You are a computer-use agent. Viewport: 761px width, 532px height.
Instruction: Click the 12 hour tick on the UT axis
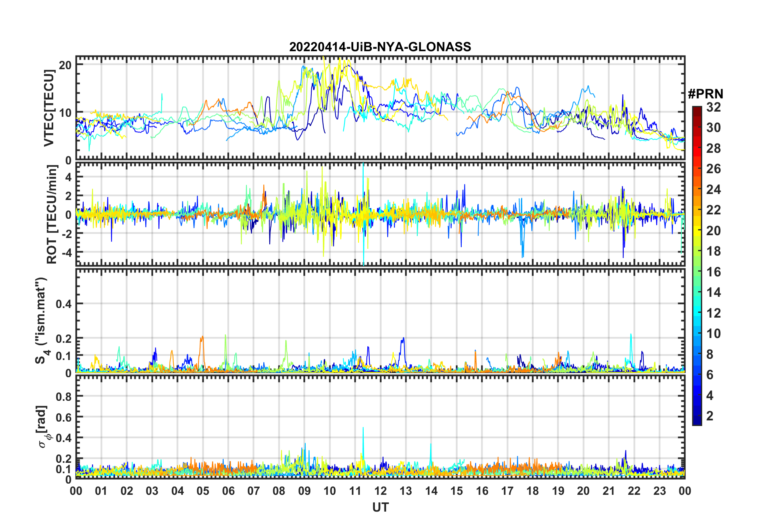click(x=380, y=491)
